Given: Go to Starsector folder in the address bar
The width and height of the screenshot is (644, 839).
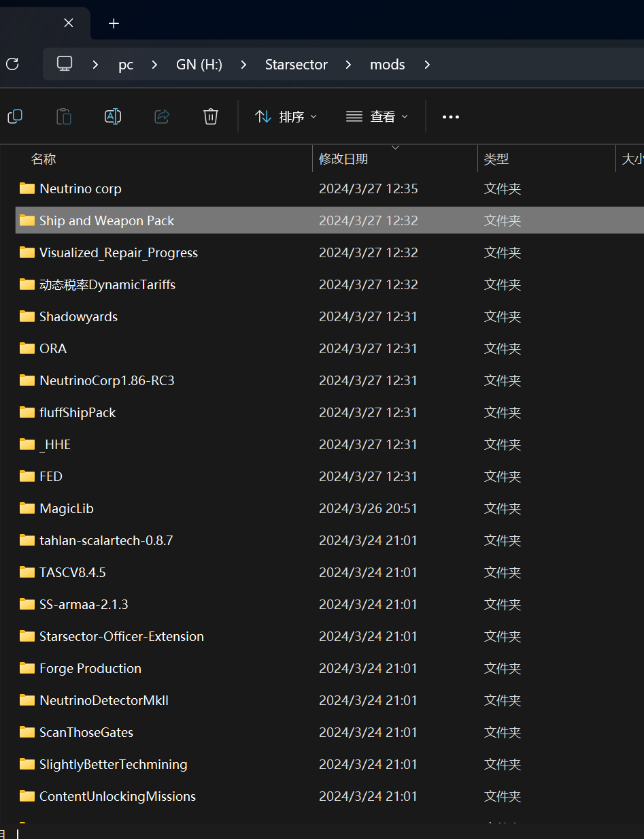Looking at the screenshot, I should tap(296, 65).
